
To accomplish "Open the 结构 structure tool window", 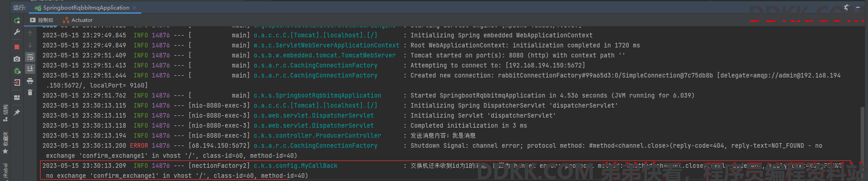I will pos(5,113).
